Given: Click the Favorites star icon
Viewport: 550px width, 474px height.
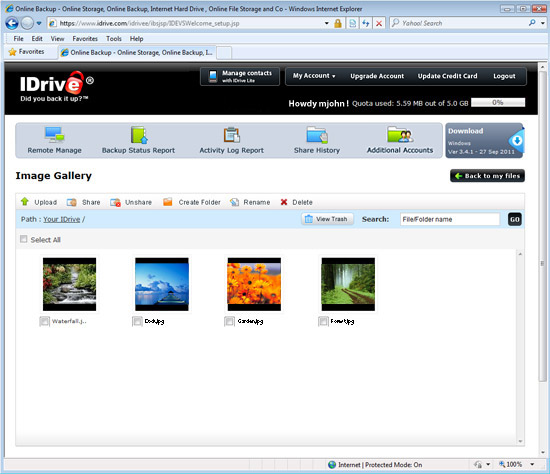Looking at the screenshot, I should pyautogui.click(x=13, y=52).
